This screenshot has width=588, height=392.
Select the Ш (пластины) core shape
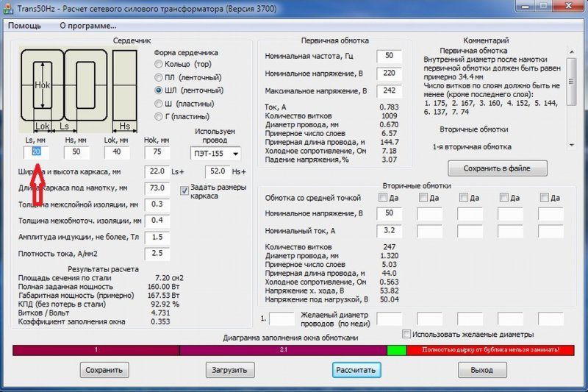pos(159,104)
